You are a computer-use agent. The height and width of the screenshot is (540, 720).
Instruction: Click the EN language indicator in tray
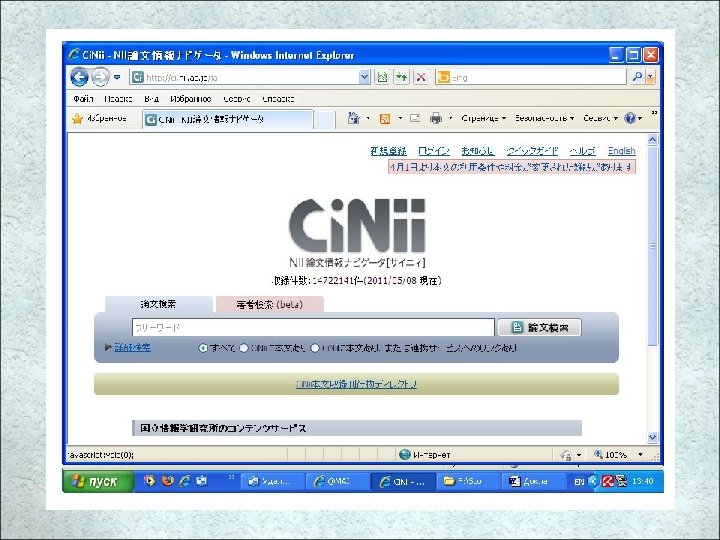579,481
